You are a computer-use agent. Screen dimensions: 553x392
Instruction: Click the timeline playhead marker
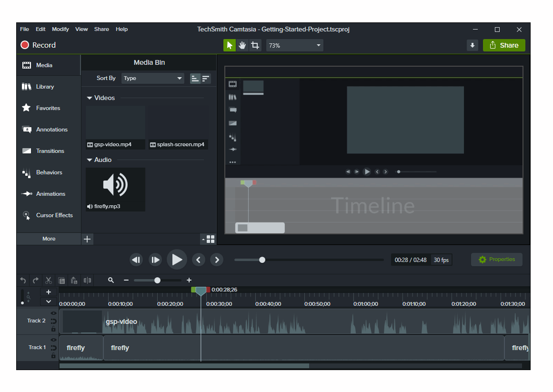point(201,291)
